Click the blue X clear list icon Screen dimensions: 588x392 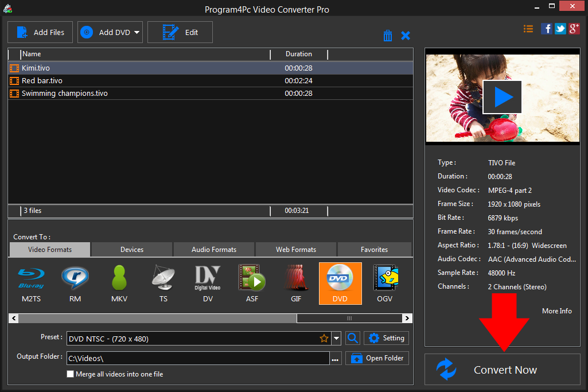406,36
